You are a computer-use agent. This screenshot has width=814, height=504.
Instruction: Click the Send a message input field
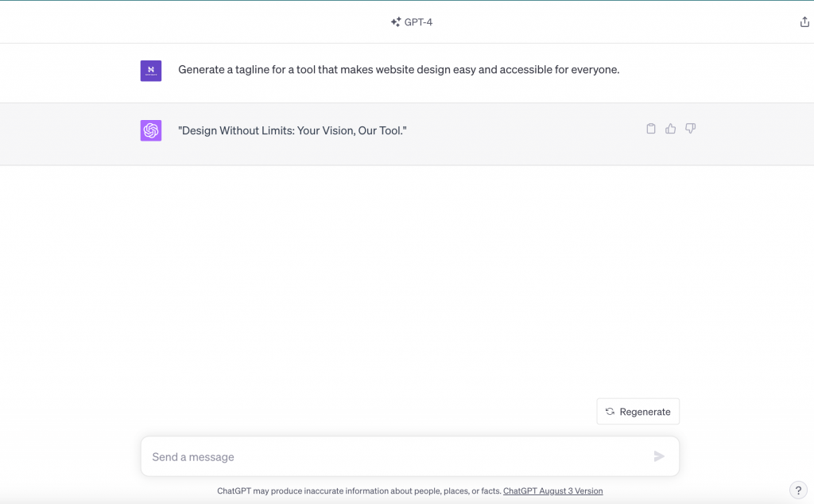pyautogui.click(x=397, y=456)
